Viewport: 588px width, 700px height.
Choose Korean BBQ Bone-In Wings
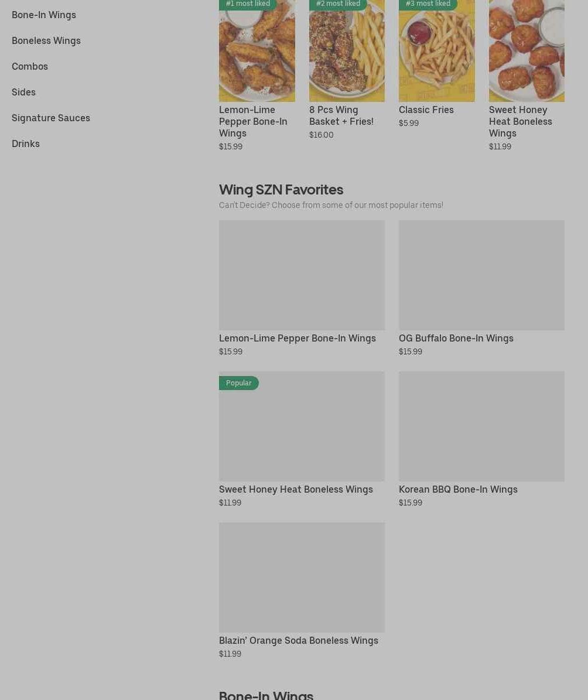(458, 489)
